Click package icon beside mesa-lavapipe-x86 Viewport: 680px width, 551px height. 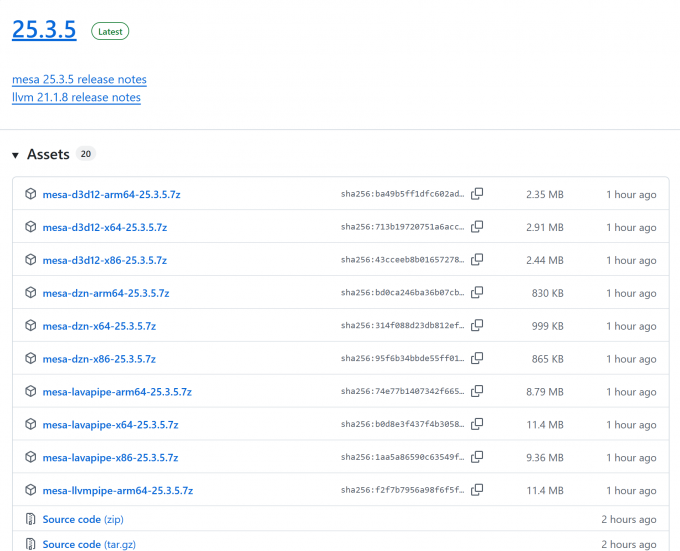point(30,457)
